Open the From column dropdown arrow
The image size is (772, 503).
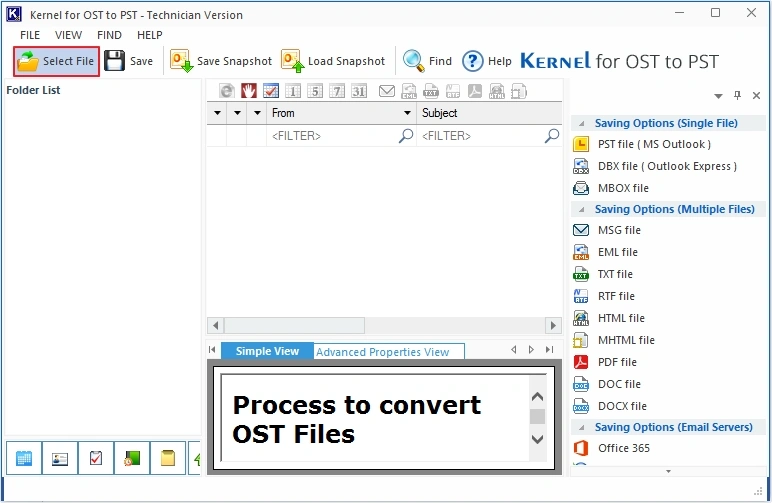(x=407, y=113)
